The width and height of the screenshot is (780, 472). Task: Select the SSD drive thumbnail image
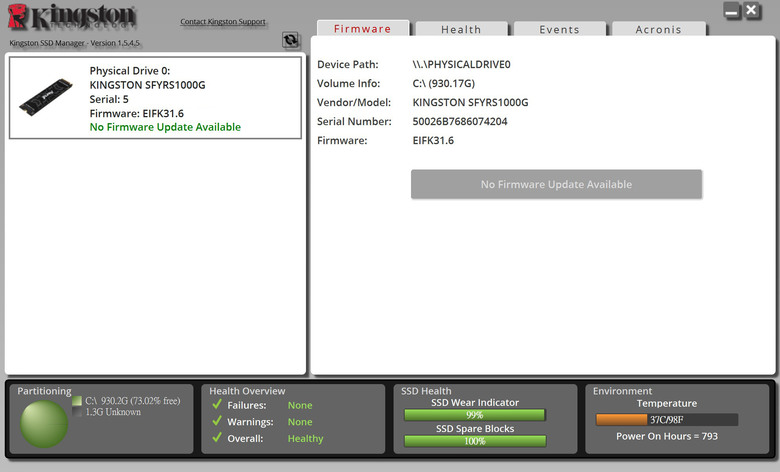pyautogui.click(x=46, y=97)
